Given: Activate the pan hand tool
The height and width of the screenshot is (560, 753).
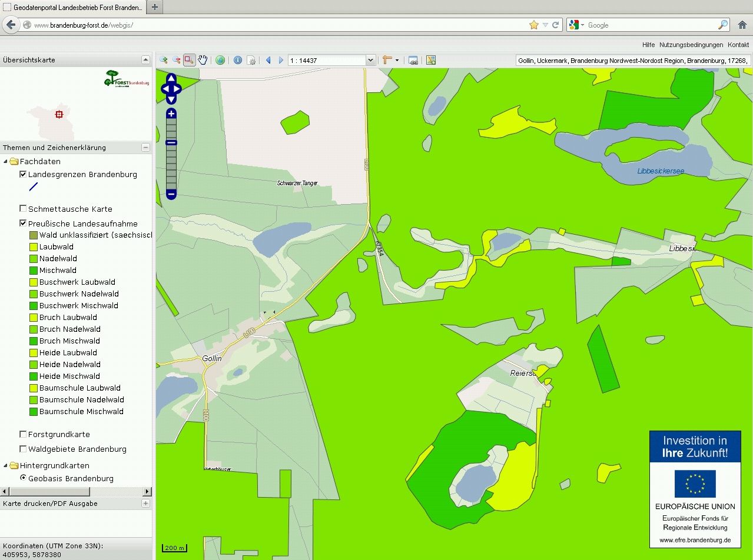Looking at the screenshot, I should [x=203, y=60].
